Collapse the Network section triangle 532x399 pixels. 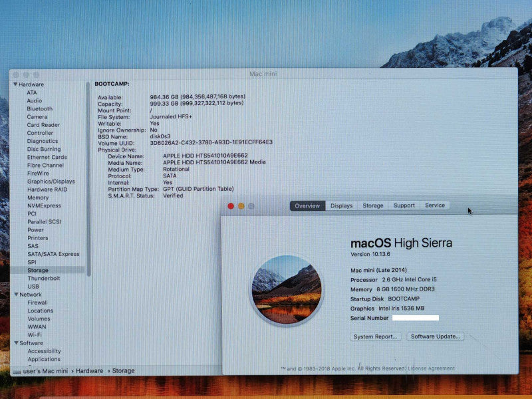(x=16, y=294)
